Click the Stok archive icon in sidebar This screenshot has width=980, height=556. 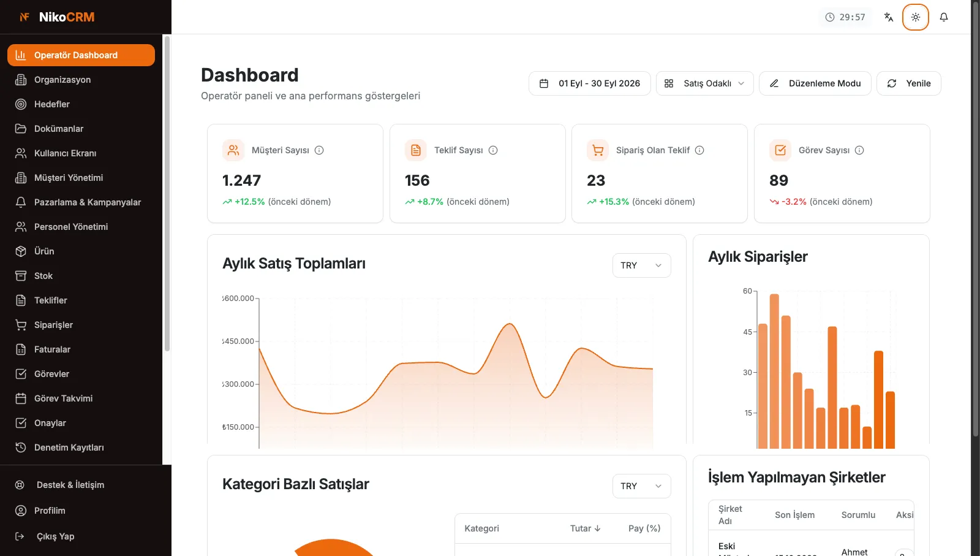click(21, 276)
